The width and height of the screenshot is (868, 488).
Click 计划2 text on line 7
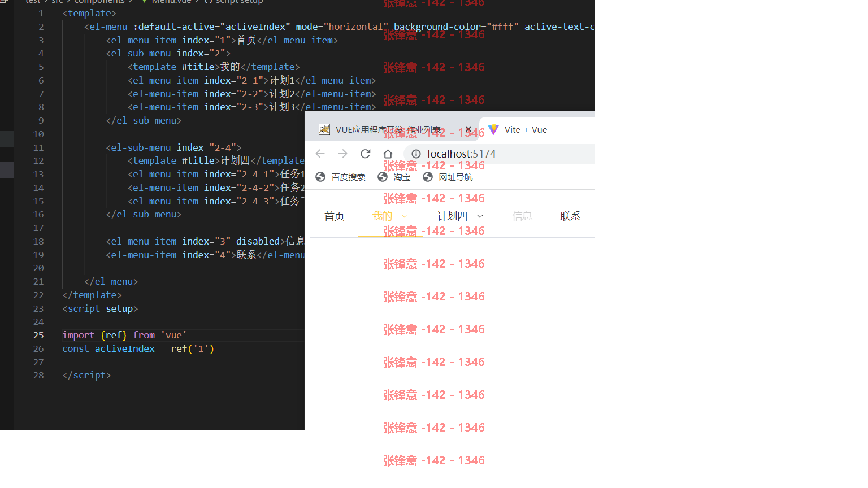(282, 94)
